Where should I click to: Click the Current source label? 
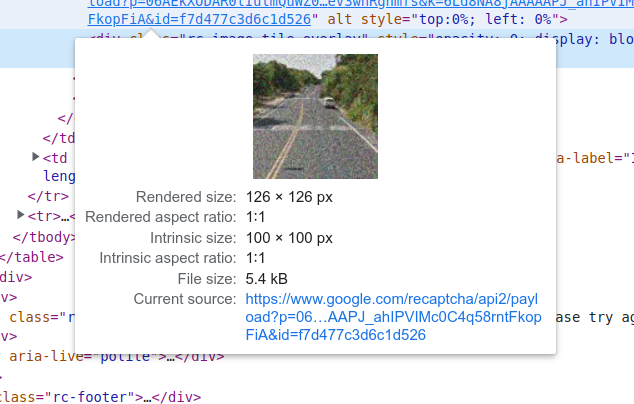[x=184, y=299]
